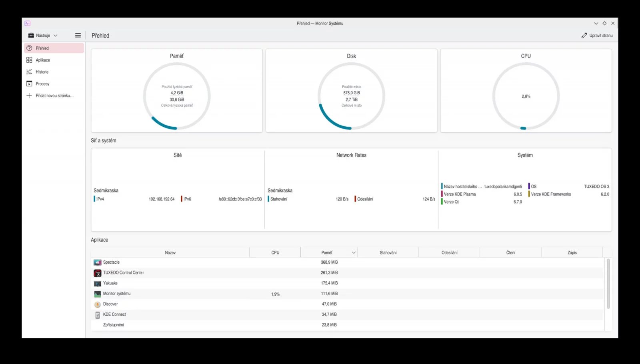Open the Aplikace page icon

point(29,60)
